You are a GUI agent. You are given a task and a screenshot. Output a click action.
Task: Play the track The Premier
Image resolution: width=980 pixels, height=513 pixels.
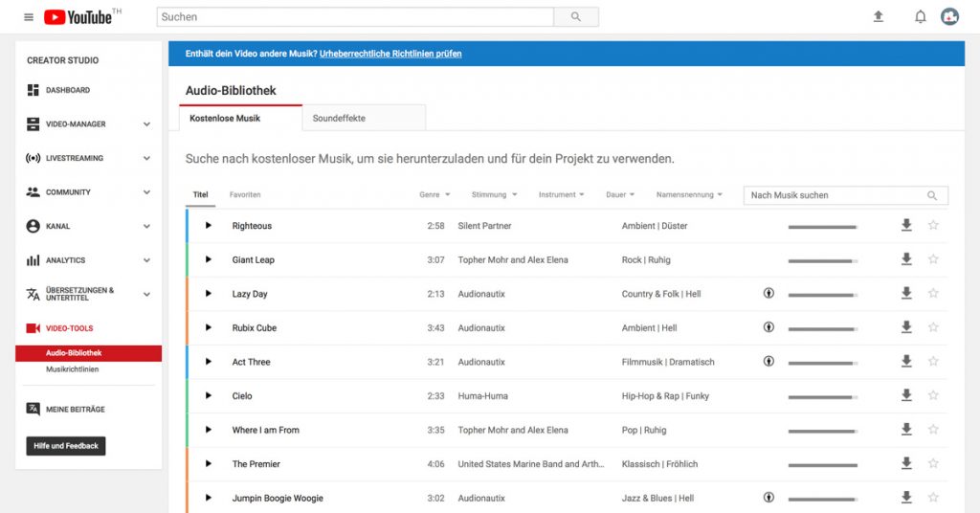tap(208, 463)
